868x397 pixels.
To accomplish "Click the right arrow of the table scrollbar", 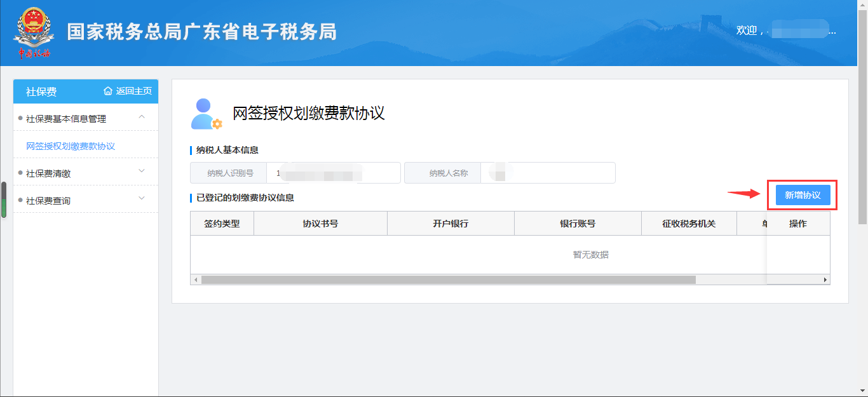I will click(x=824, y=279).
